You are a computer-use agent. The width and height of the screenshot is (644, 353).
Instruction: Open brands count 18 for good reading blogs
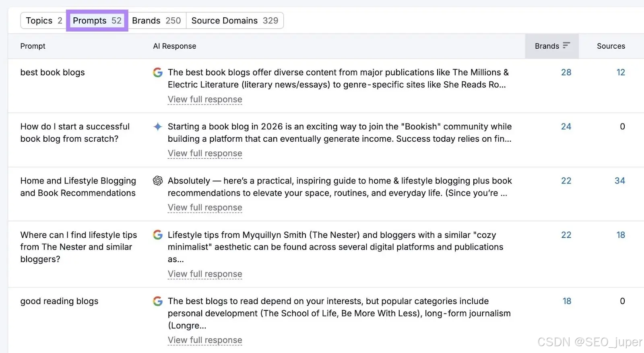567,301
